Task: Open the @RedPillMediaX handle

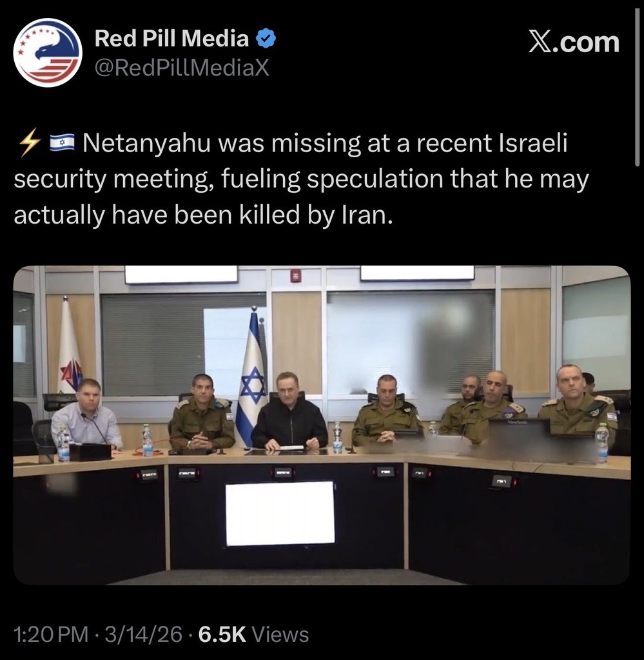Action: point(182,68)
